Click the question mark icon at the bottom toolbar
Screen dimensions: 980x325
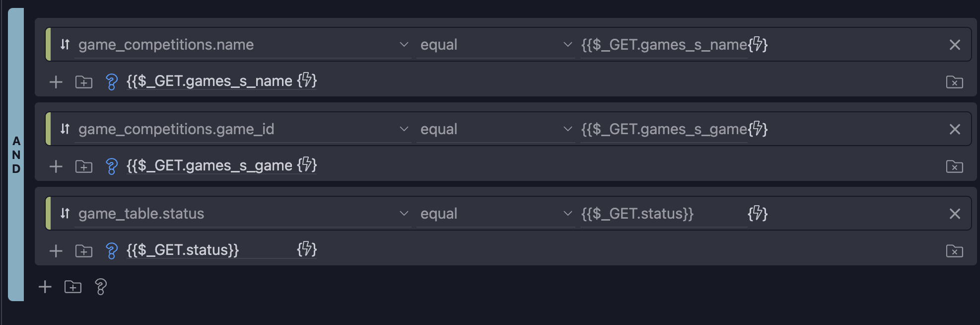(101, 287)
